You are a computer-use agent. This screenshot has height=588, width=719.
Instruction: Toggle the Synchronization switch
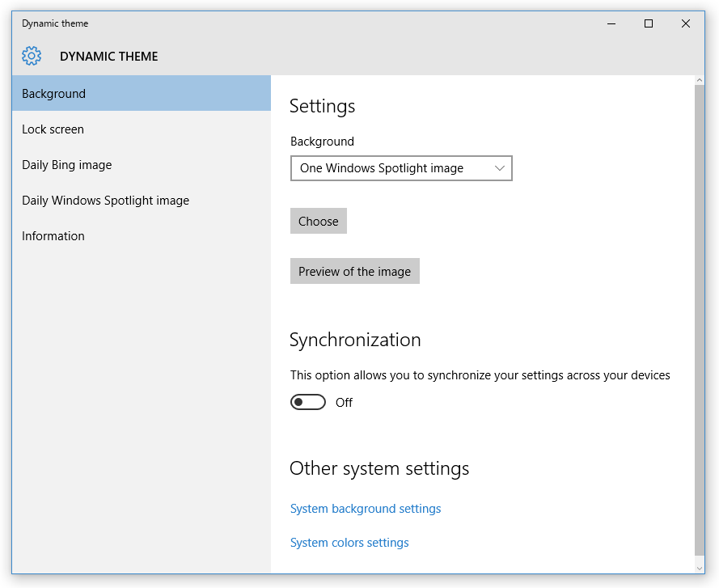307,402
